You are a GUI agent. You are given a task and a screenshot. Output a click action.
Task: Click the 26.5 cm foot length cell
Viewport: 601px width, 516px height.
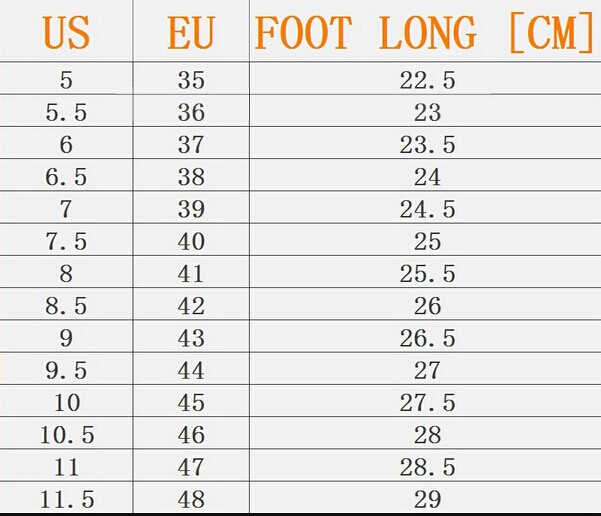427,338
